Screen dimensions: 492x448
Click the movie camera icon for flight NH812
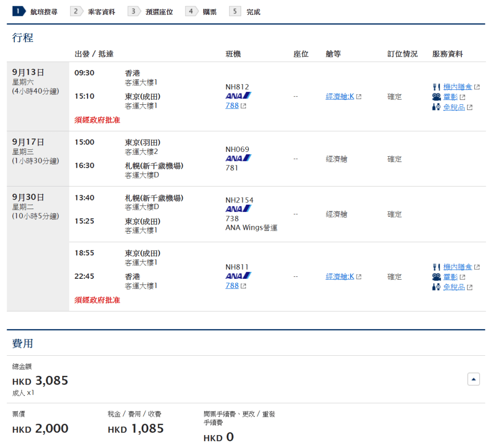[436, 97]
